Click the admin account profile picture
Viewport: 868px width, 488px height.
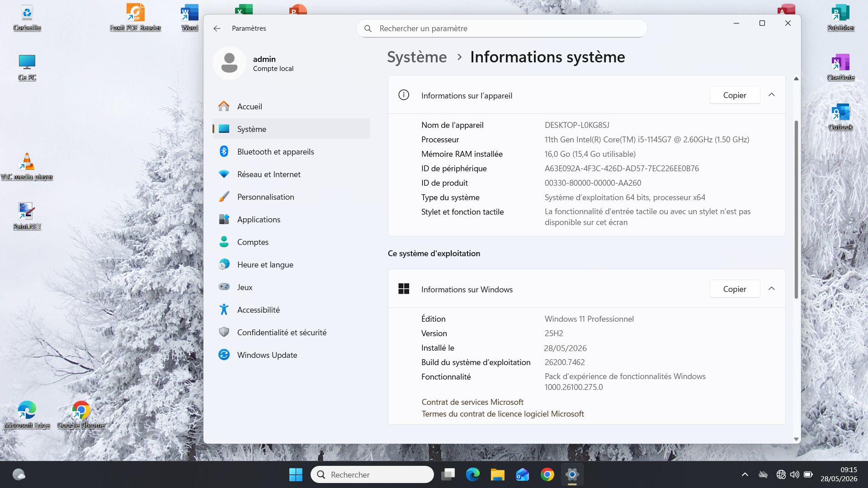point(229,63)
